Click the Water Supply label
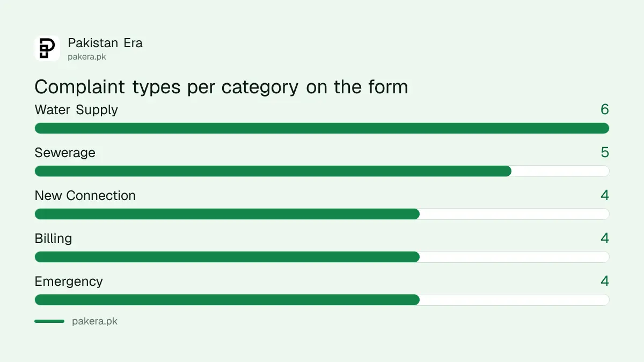The width and height of the screenshot is (644, 362). tap(76, 110)
